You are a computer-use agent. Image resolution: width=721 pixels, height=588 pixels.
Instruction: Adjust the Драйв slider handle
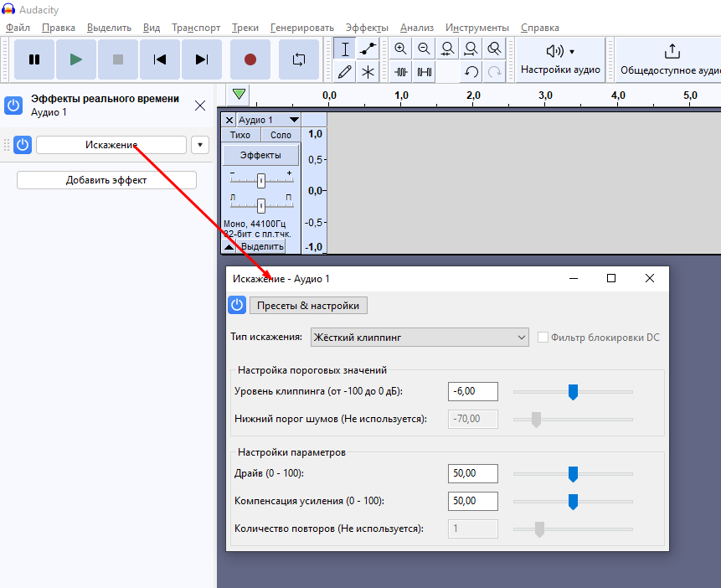point(573,474)
